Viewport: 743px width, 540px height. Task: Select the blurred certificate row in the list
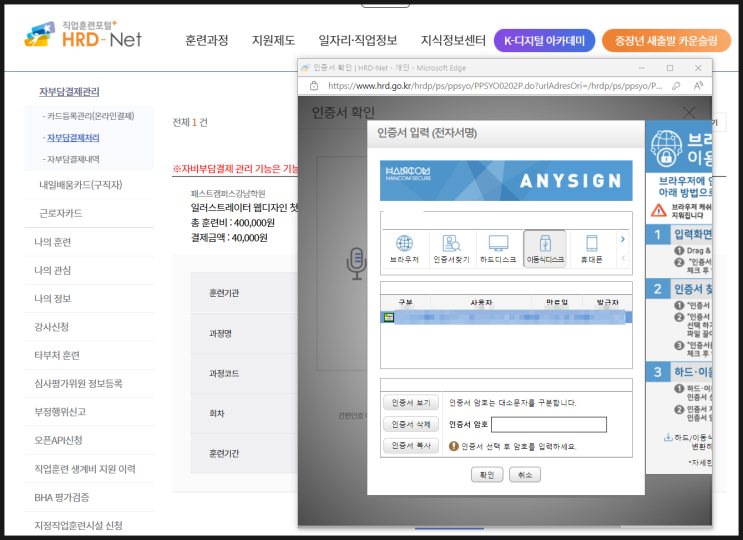point(506,317)
